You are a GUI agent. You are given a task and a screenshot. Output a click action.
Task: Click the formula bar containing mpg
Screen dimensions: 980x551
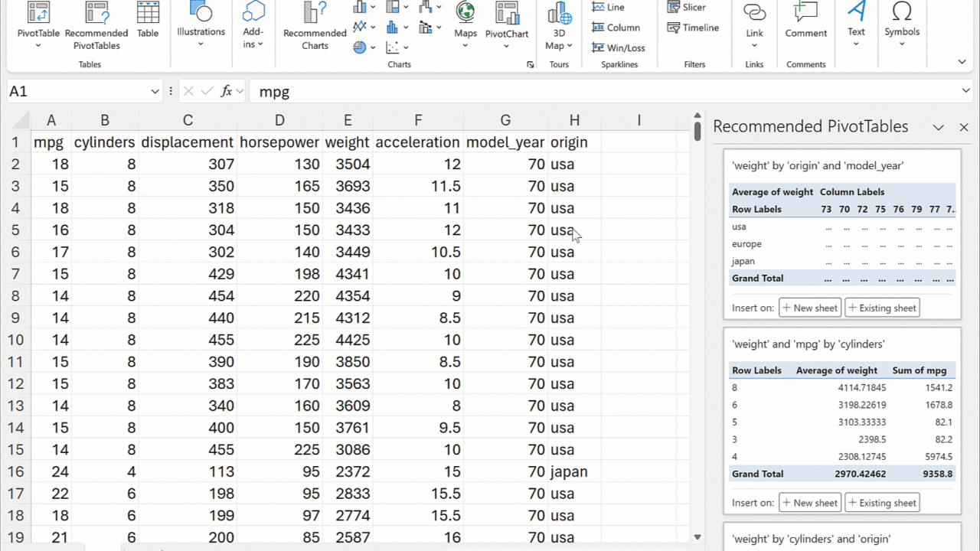[x=536, y=92]
